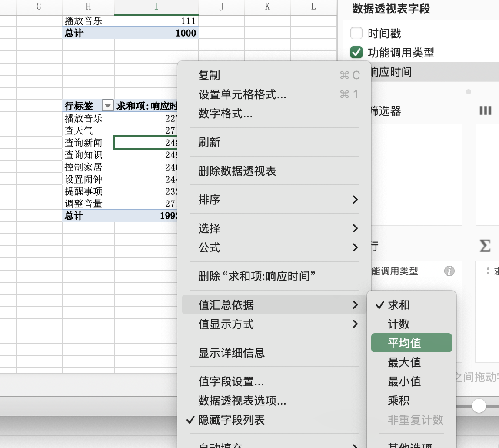Viewport: 499px width, 448px height.
Task: Click cell containing 查询新闻
Action: pyautogui.click(x=88, y=143)
